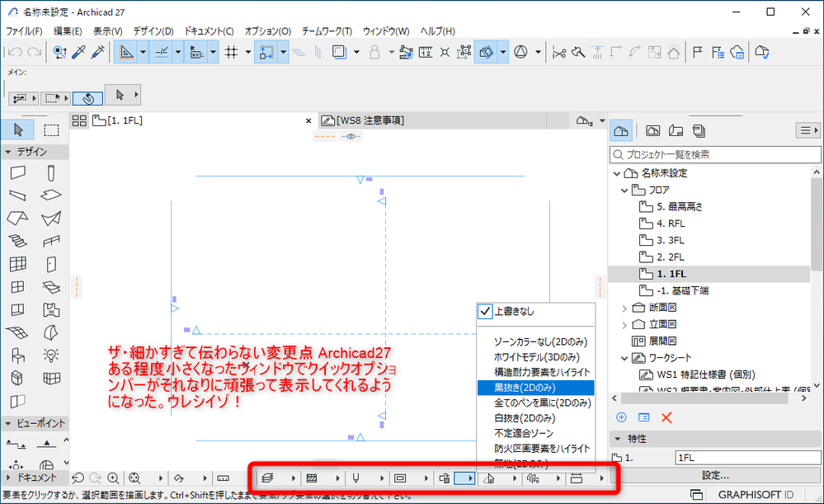Click the Publisher Sets icon in navigator
Viewport: 824px width, 504px height.
pos(699,131)
